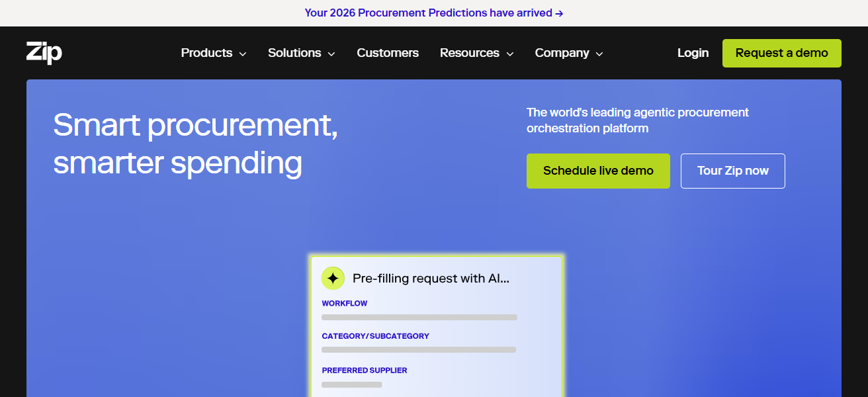Open the Products menu
The image size is (868, 397).
click(206, 53)
